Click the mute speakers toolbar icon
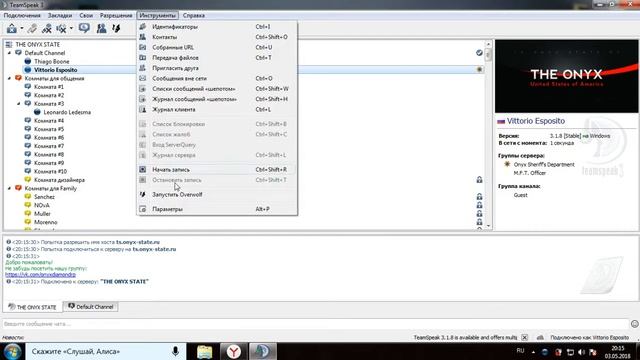The image size is (640, 360). tap(62, 29)
